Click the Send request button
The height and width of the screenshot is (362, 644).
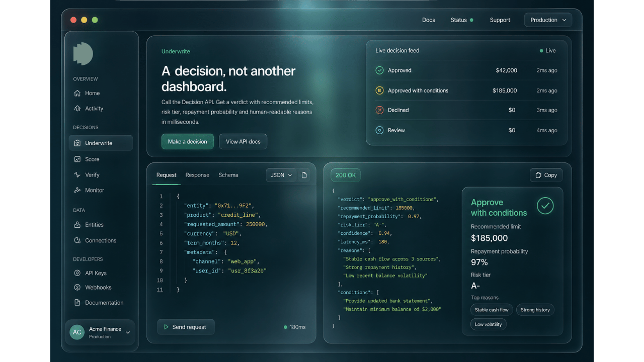coord(186,327)
